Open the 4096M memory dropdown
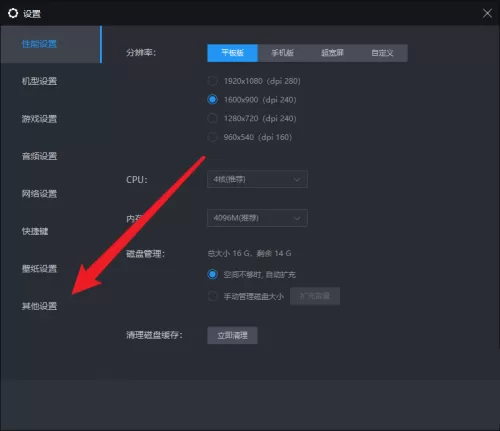 [257, 218]
